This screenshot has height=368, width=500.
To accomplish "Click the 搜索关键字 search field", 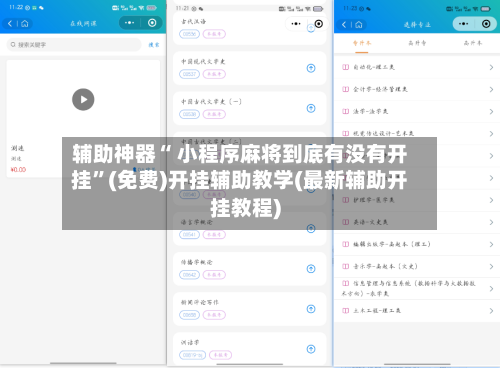I will [x=74, y=45].
